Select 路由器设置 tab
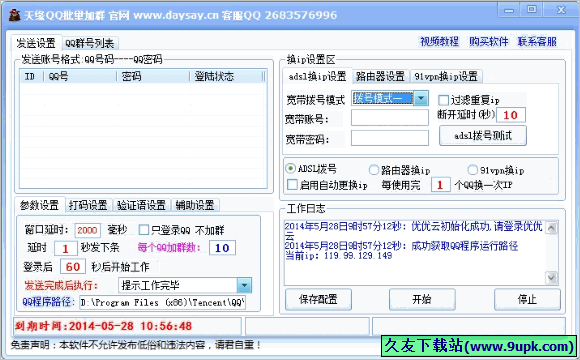Viewport: 580px width, 360px height. (x=381, y=76)
